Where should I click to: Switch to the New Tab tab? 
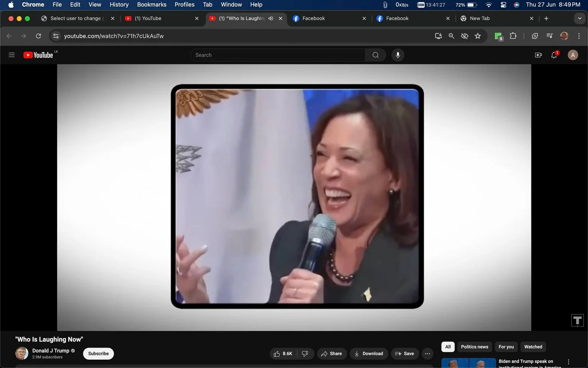(497, 18)
